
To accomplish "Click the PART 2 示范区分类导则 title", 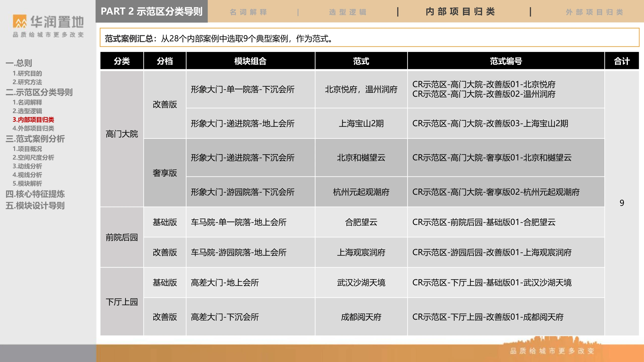I will [152, 11].
